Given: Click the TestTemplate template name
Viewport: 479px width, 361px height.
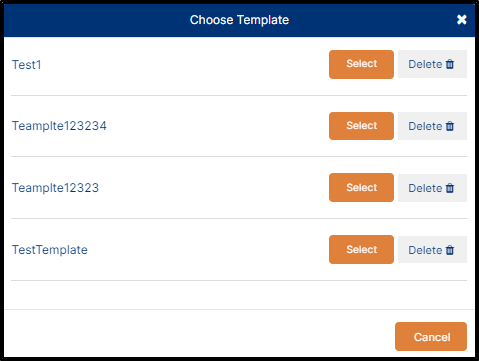Looking at the screenshot, I should tap(50, 250).
